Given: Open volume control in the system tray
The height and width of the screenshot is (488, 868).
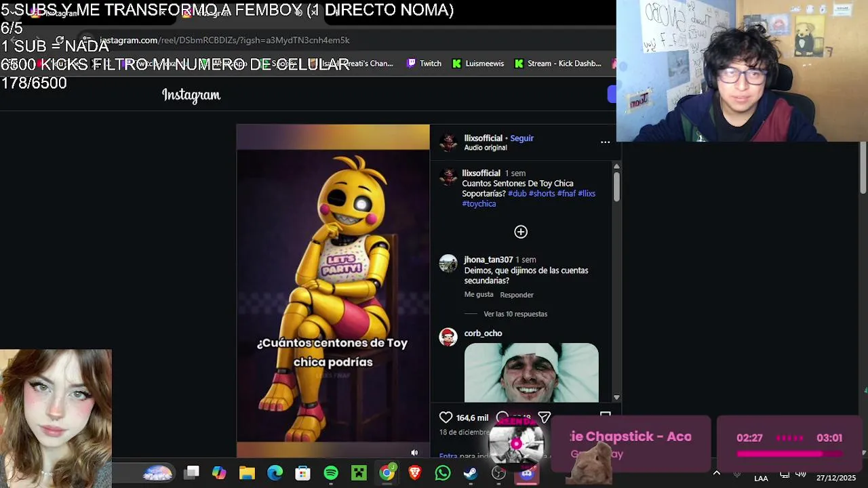Looking at the screenshot, I should coord(801,474).
